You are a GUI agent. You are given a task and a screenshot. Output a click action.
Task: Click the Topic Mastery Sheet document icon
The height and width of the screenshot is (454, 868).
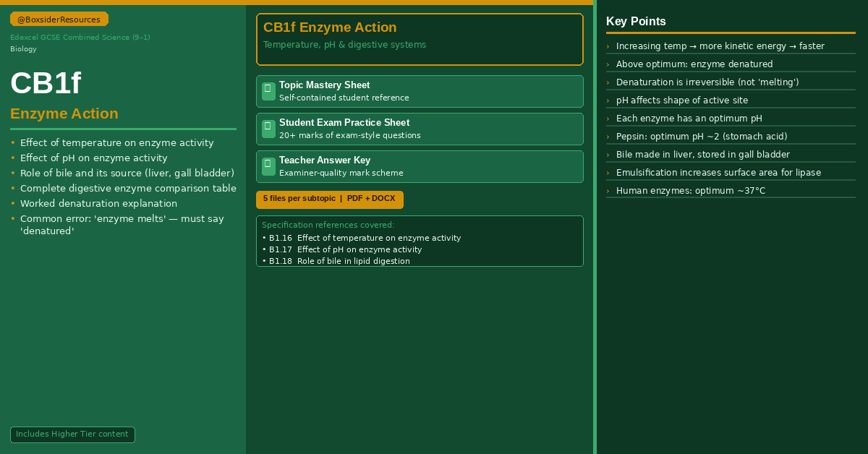tap(268, 91)
